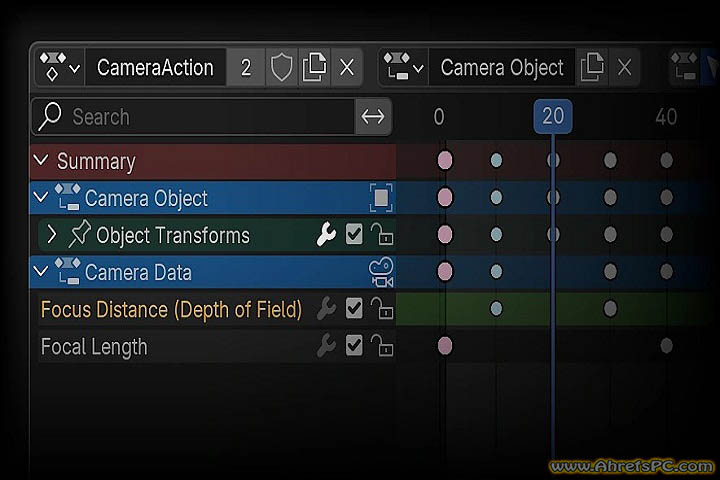Open the action browse dropdown beside CameraAction
Screen dimensions: 720x480
pos(60,68)
